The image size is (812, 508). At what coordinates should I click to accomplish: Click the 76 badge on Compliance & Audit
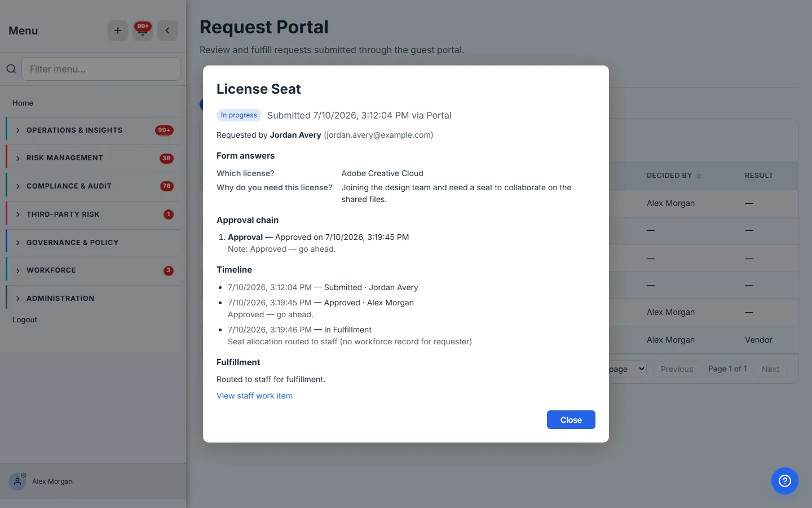click(166, 186)
